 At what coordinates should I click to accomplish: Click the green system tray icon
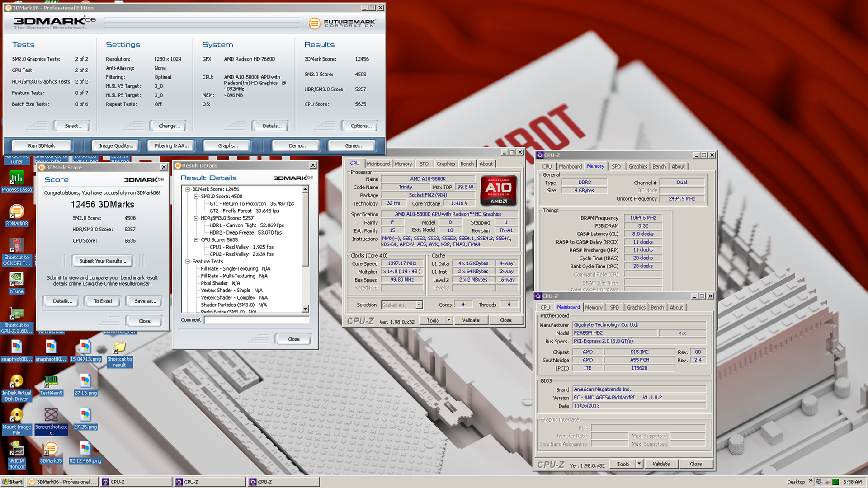point(835,482)
